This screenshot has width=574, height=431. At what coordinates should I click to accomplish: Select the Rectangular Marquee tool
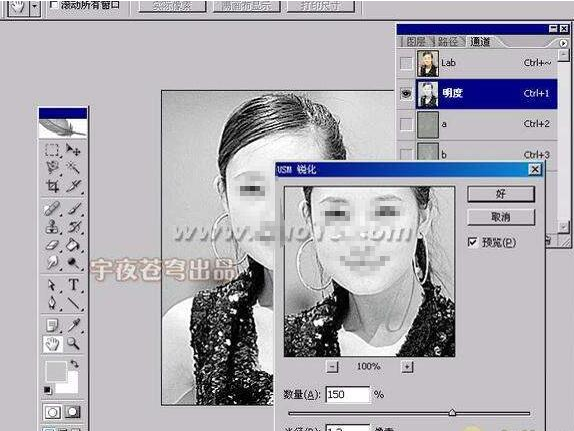coord(52,150)
